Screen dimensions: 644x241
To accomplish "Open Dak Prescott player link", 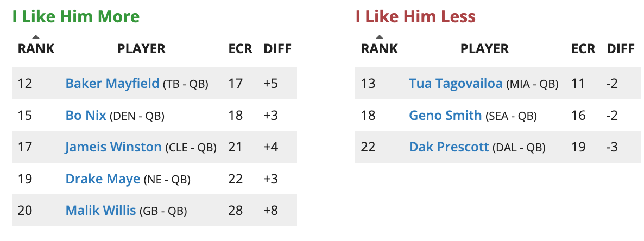I will [x=449, y=147].
